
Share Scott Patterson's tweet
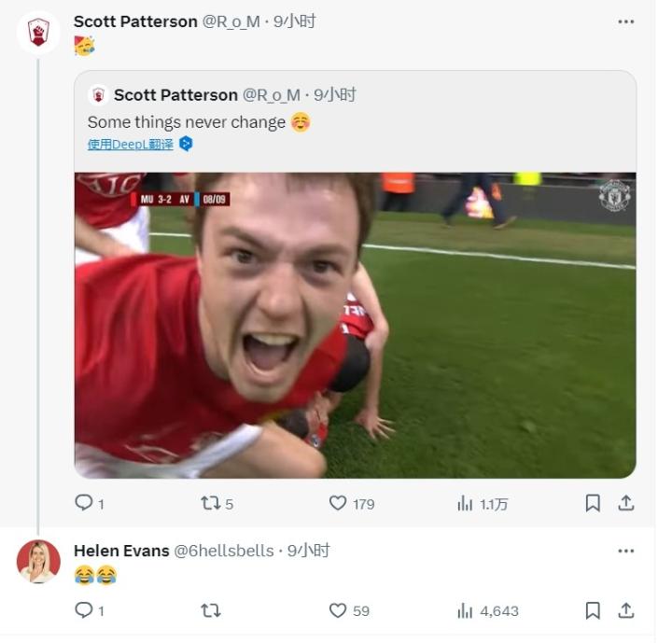(626, 503)
